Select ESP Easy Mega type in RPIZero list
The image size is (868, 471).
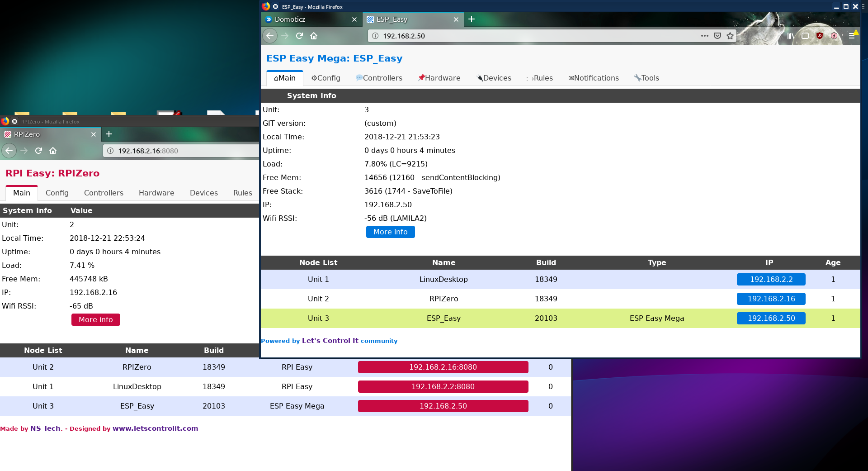(297, 406)
